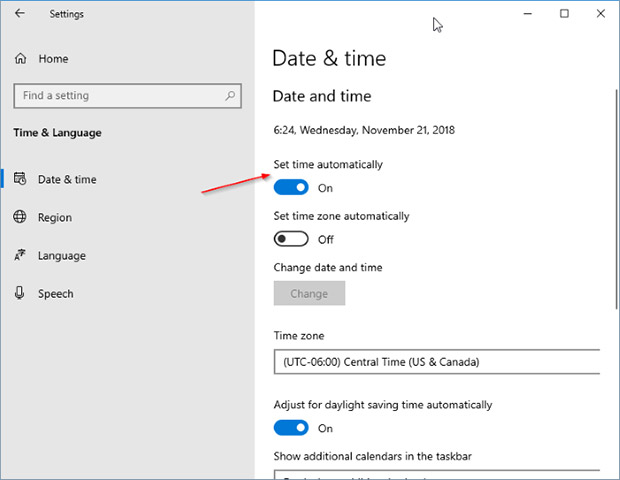Click the vertical scrollbar on the right
Image resolution: width=620 pixels, height=480 pixels.
click(x=617, y=199)
